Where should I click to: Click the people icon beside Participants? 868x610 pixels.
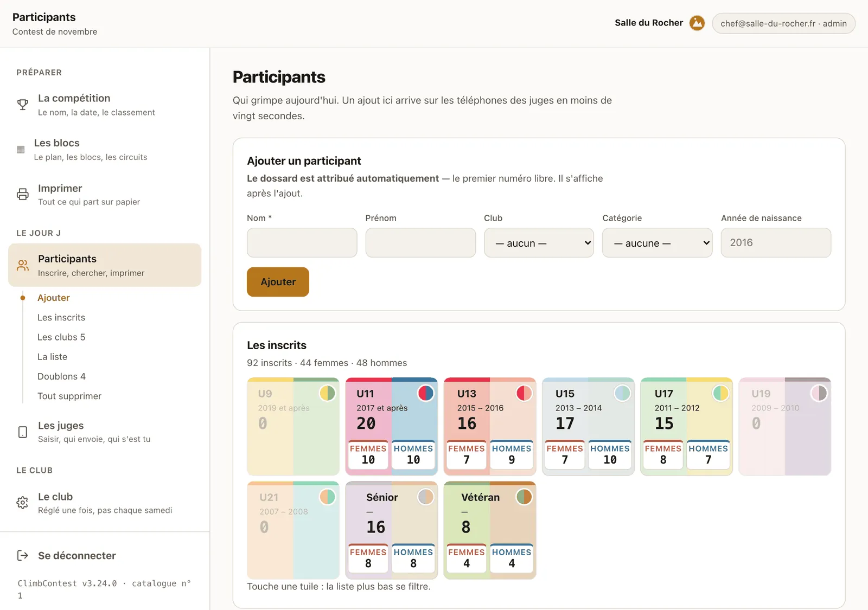tap(23, 265)
